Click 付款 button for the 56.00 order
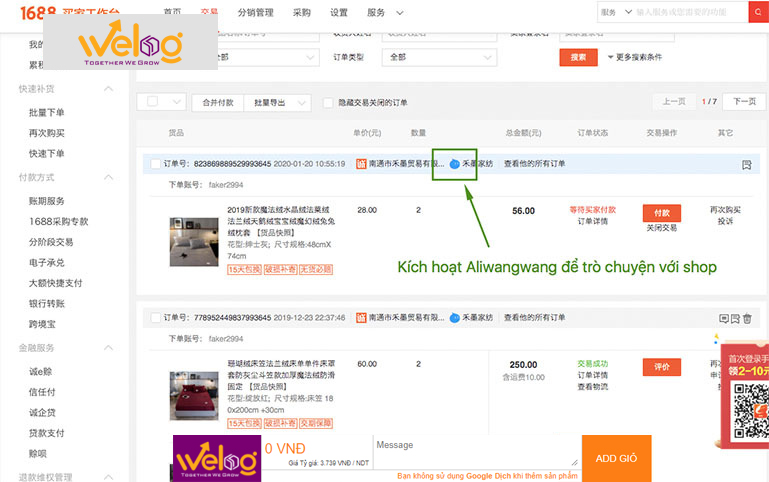Screen dimensions: 769x482 (x=662, y=213)
